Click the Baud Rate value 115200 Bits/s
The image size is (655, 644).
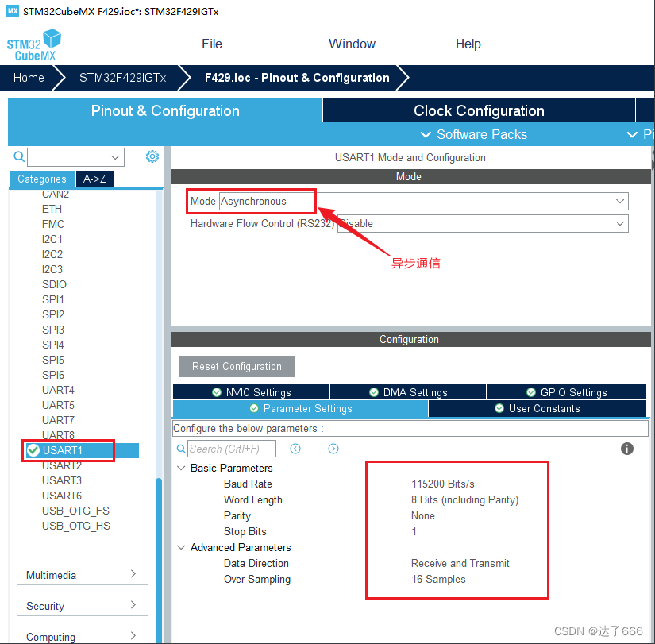tap(443, 484)
